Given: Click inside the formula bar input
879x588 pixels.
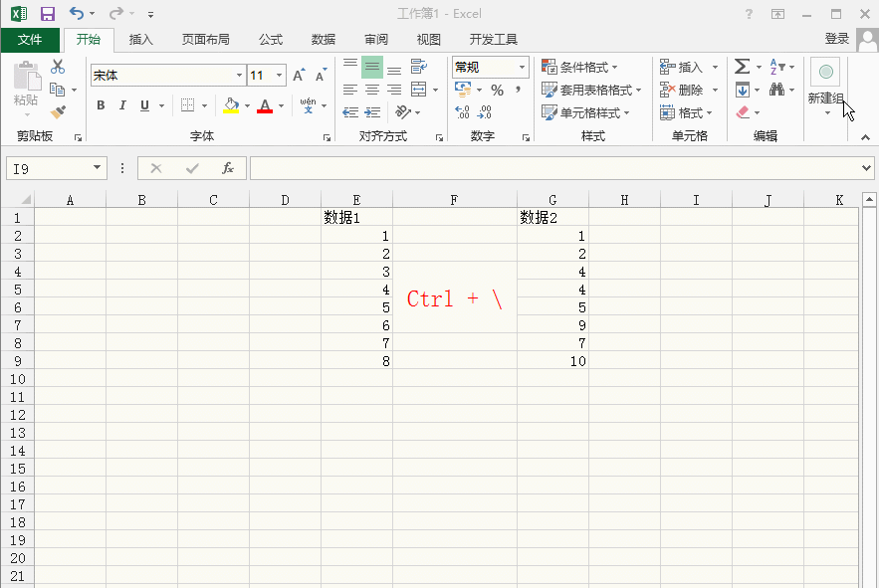Looking at the screenshot, I should click(554, 168).
